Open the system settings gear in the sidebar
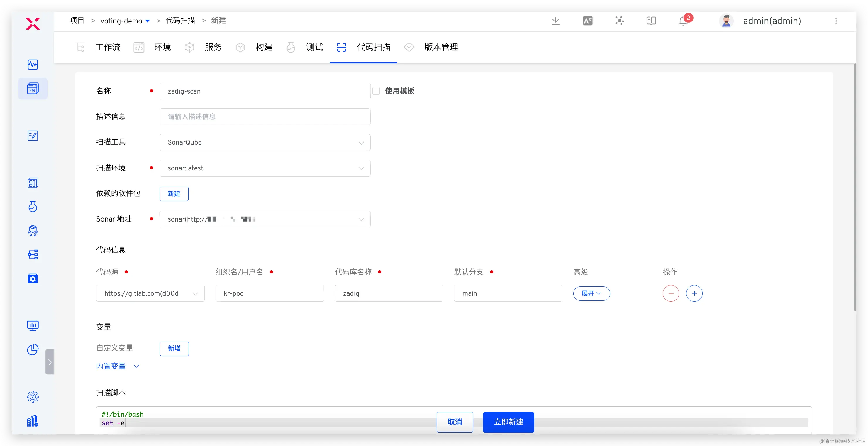Image resolution: width=868 pixels, height=446 pixels. pos(33,396)
